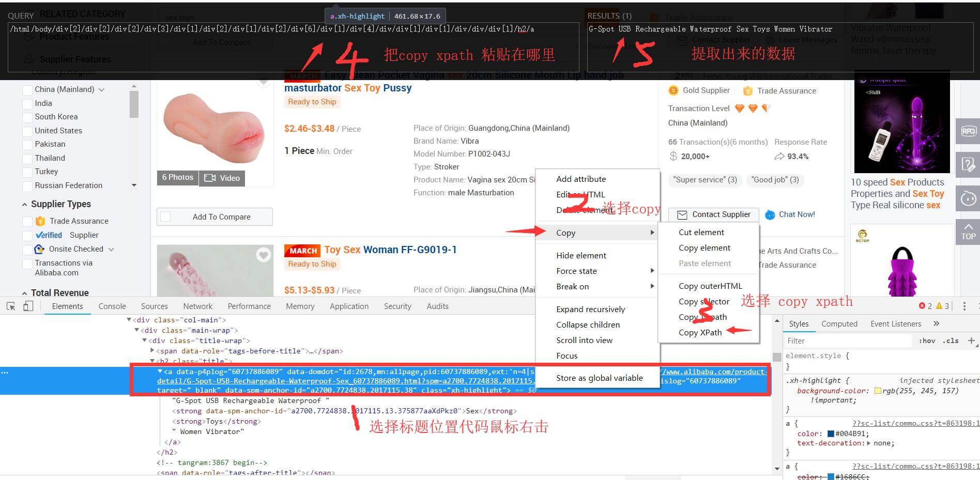Check the India country checkbox
The width and height of the screenshot is (980, 480).
click(x=27, y=103)
